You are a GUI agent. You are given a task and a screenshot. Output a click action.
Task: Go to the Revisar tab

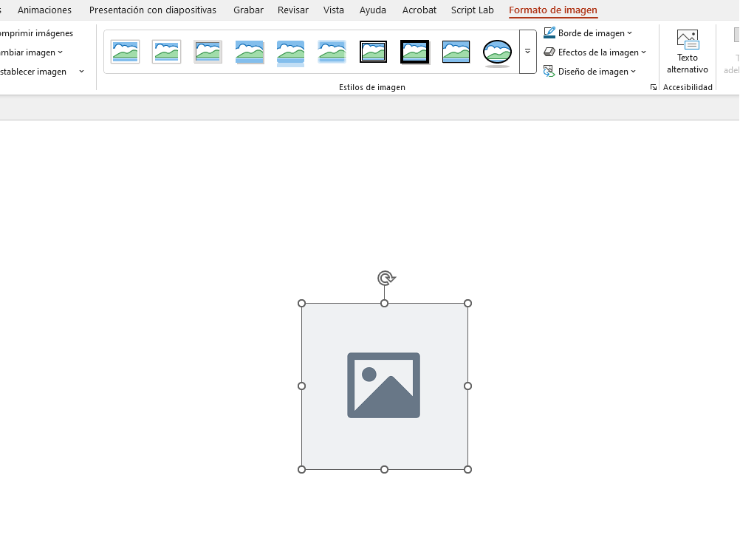pos(293,10)
